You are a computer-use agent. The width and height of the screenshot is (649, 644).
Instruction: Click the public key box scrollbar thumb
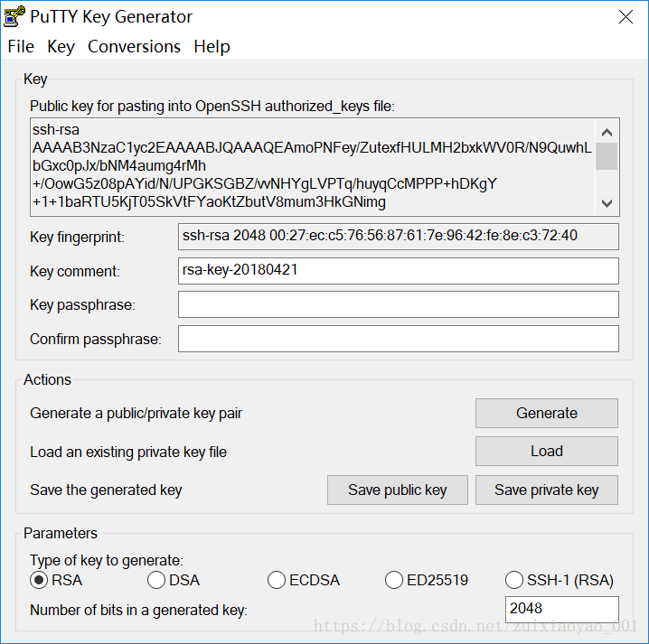(607, 156)
